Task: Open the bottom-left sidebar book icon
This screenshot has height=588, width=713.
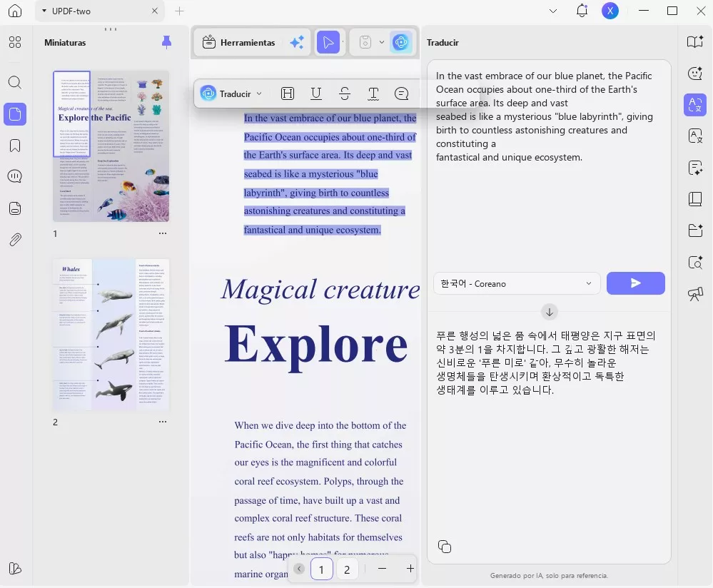Action: point(15,568)
